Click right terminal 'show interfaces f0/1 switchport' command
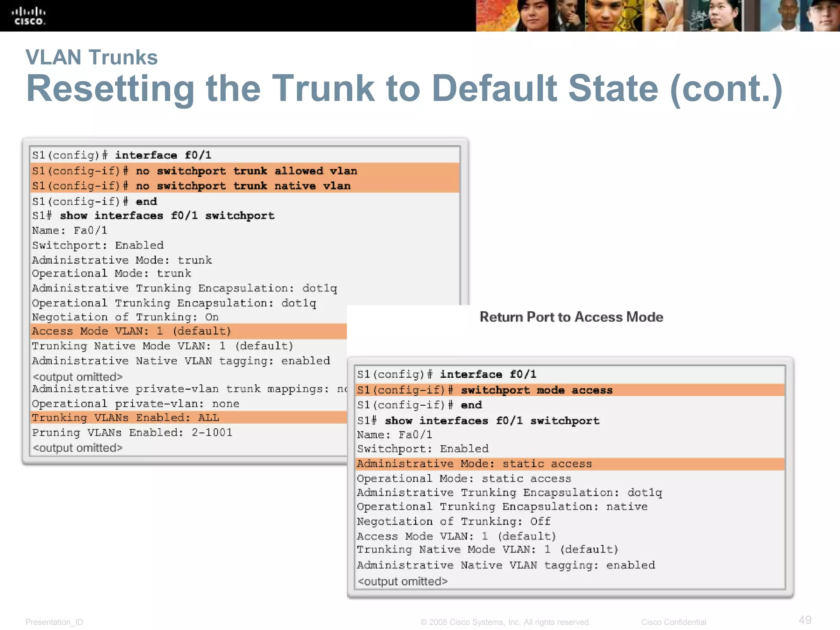Viewport: 840px width, 630px height. pos(492,421)
